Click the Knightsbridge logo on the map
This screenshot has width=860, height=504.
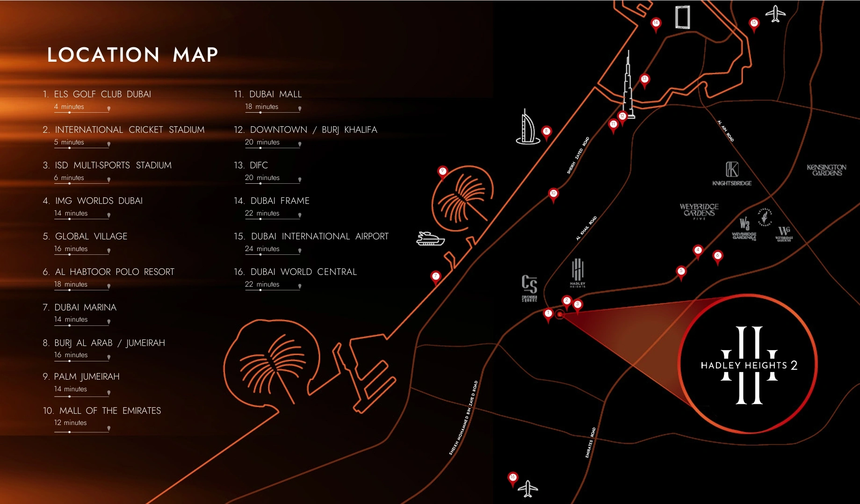tap(732, 173)
